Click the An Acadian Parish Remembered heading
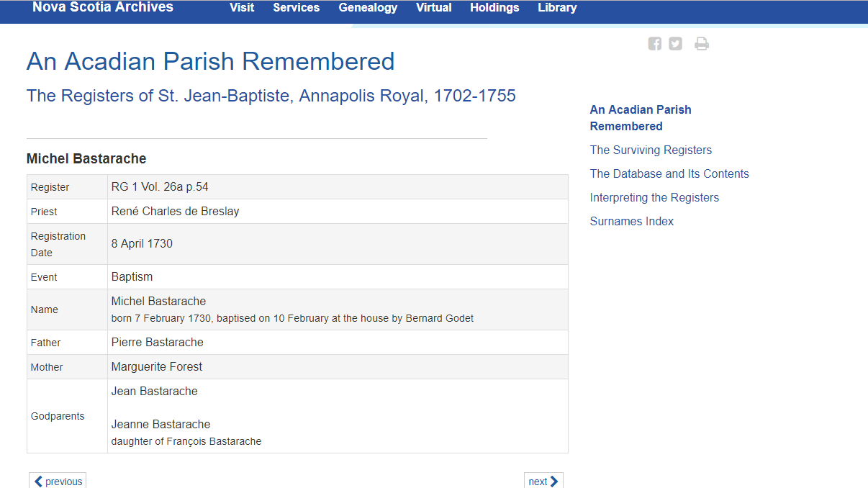The image size is (868, 488). click(x=210, y=62)
